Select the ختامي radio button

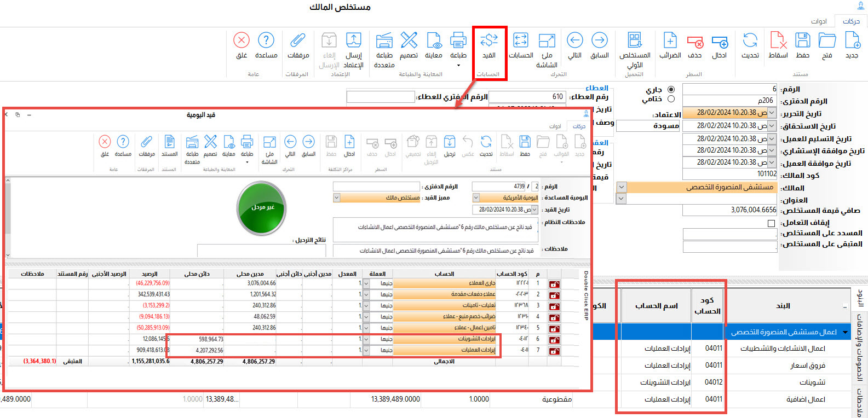(x=671, y=99)
